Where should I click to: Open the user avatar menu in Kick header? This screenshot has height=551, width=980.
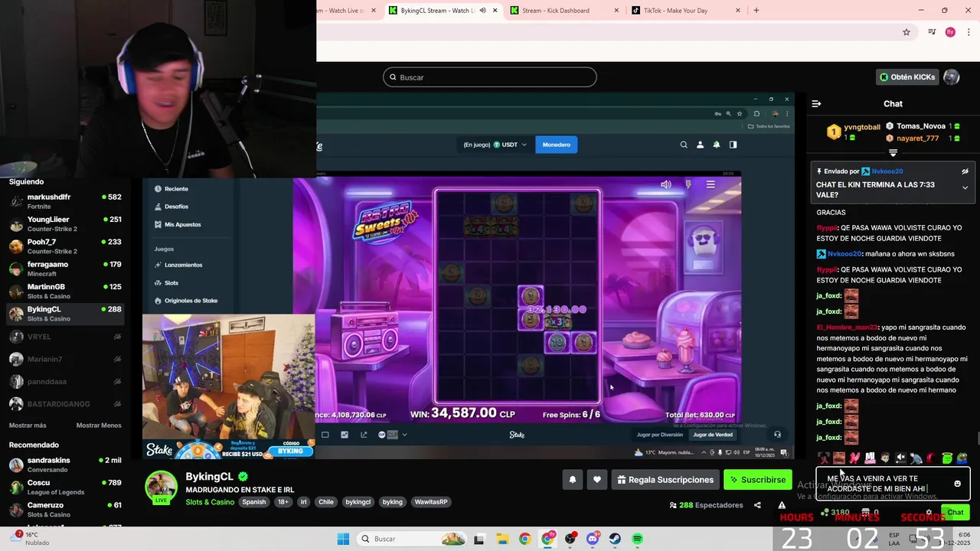951,77
